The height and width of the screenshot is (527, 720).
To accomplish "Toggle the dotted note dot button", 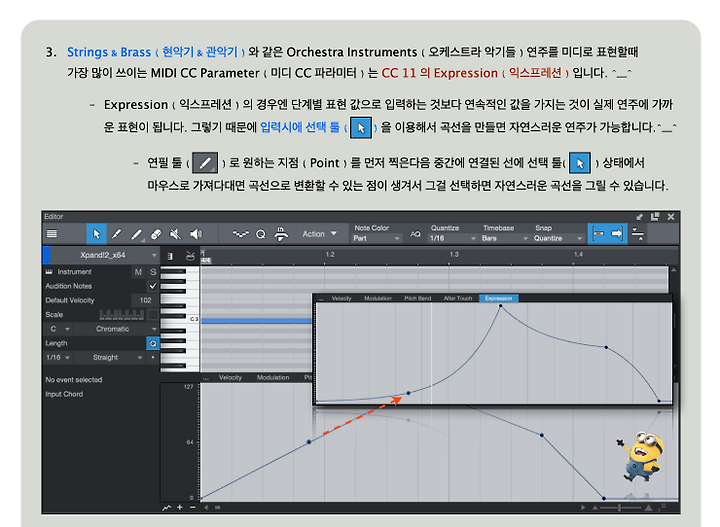I will point(153,357).
